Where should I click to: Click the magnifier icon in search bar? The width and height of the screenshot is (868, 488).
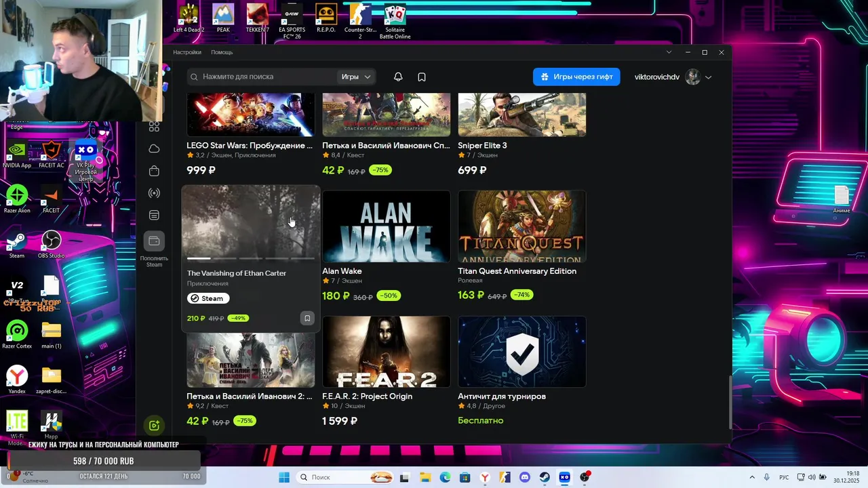click(x=194, y=77)
